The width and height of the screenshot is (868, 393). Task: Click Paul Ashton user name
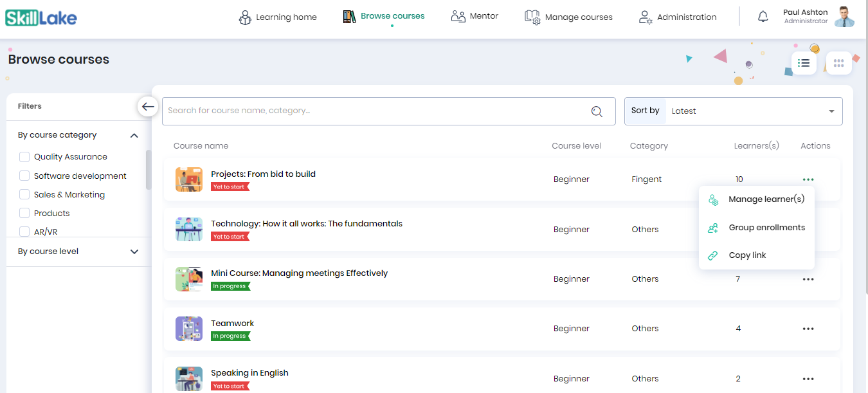click(806, 12)
